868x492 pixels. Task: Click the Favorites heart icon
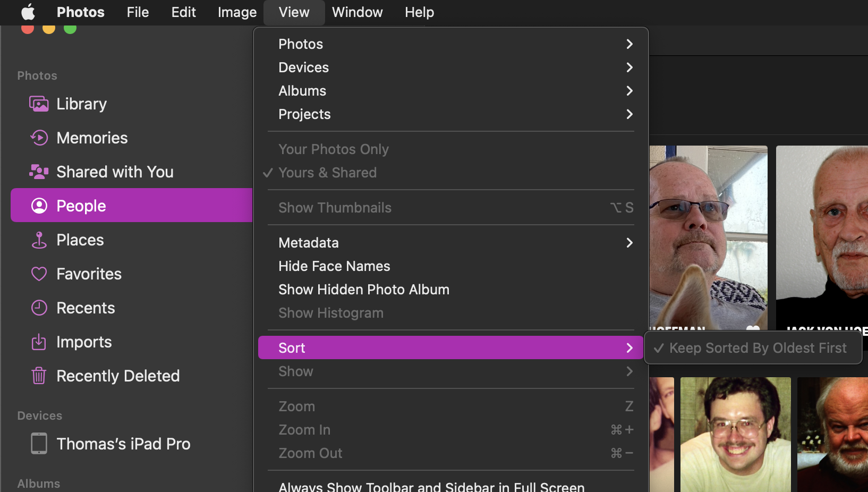[39, 274]
